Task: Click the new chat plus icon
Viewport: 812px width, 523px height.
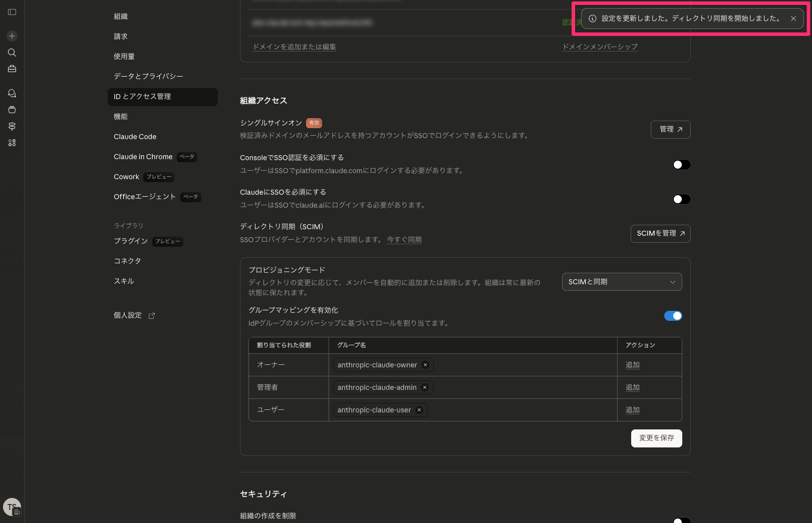Action: pyautogui.click(x=12, y=36)
